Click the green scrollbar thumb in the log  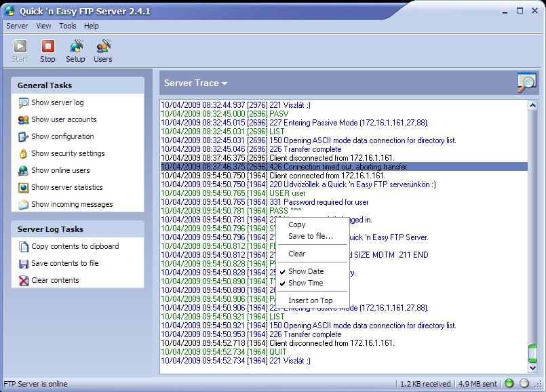pos(532,353)
